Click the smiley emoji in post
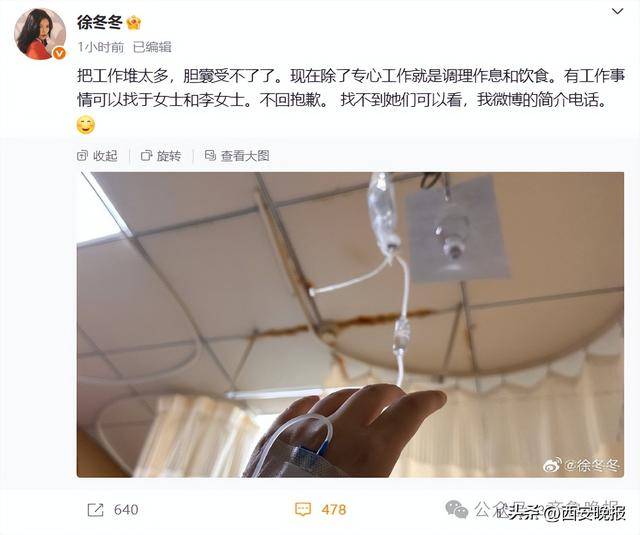This screenshot has height=535, width=640. [86, 125]
